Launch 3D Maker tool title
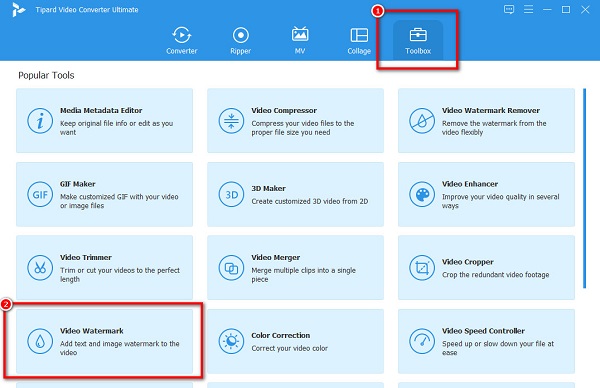The image size is (600, 388). pos(269,189)
